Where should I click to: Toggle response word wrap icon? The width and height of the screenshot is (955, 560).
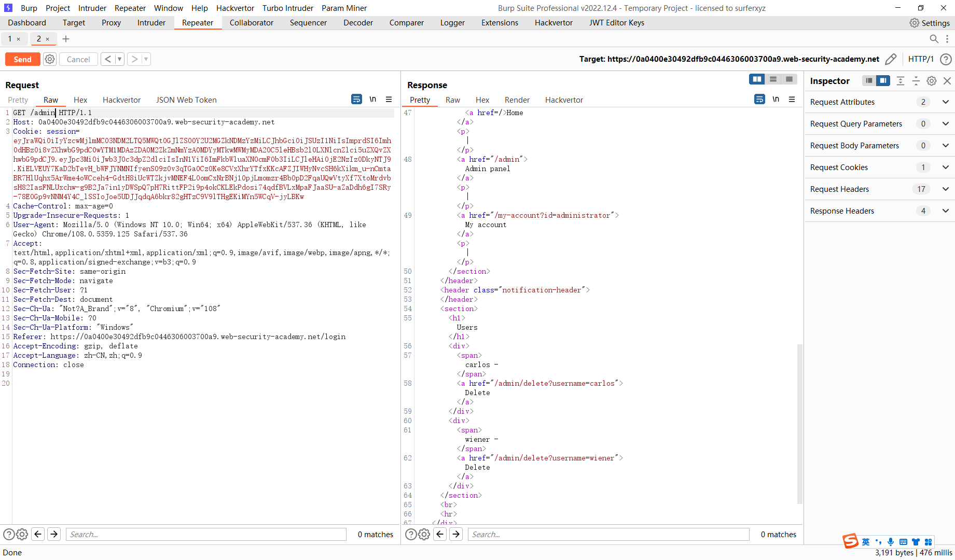coord(759,99)
